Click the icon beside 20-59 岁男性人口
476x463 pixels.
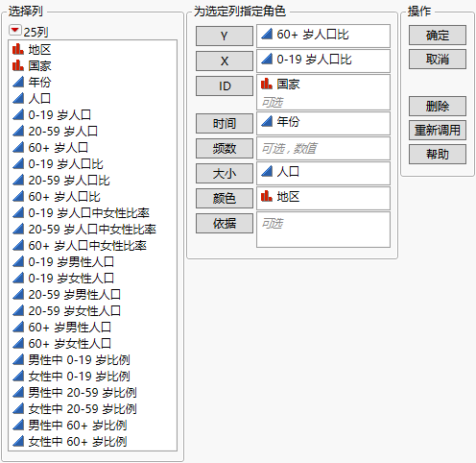[x=18, y=295]
